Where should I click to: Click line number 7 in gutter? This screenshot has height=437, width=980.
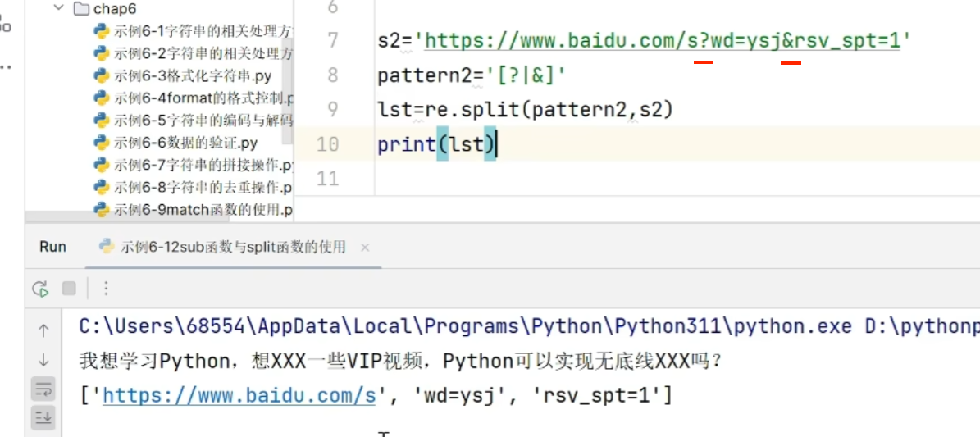(x=332, y=41)
